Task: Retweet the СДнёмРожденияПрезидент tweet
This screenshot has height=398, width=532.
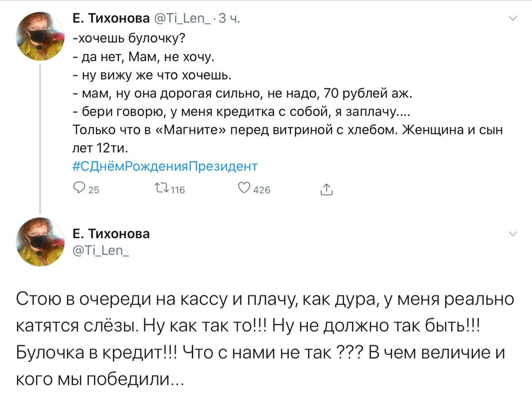Action: pos(164,189)
